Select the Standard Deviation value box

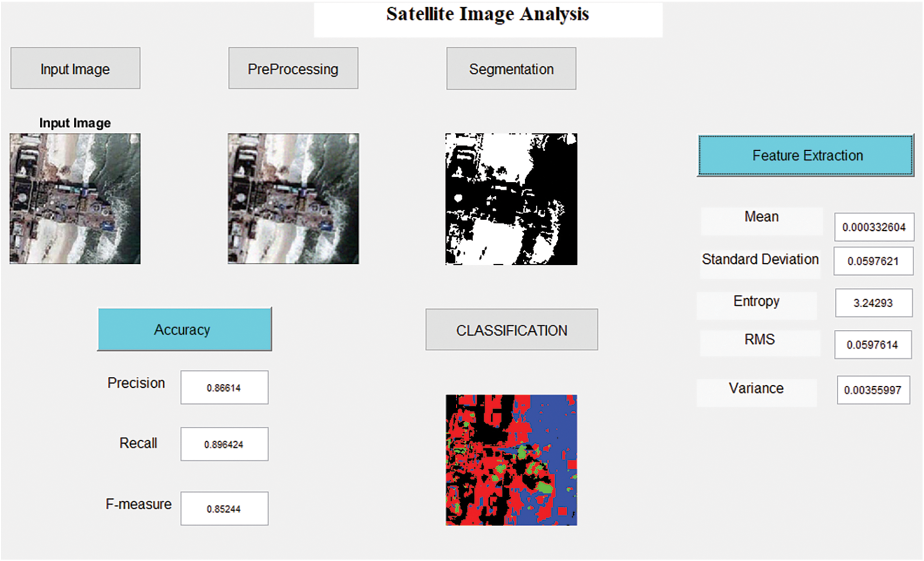pyautogui.click(x=874, y=261)
